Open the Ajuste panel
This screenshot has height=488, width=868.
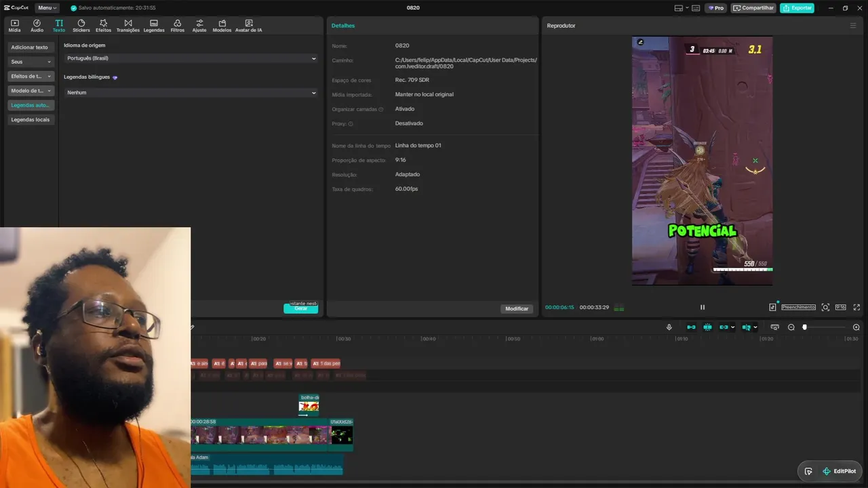click(199, 26)
